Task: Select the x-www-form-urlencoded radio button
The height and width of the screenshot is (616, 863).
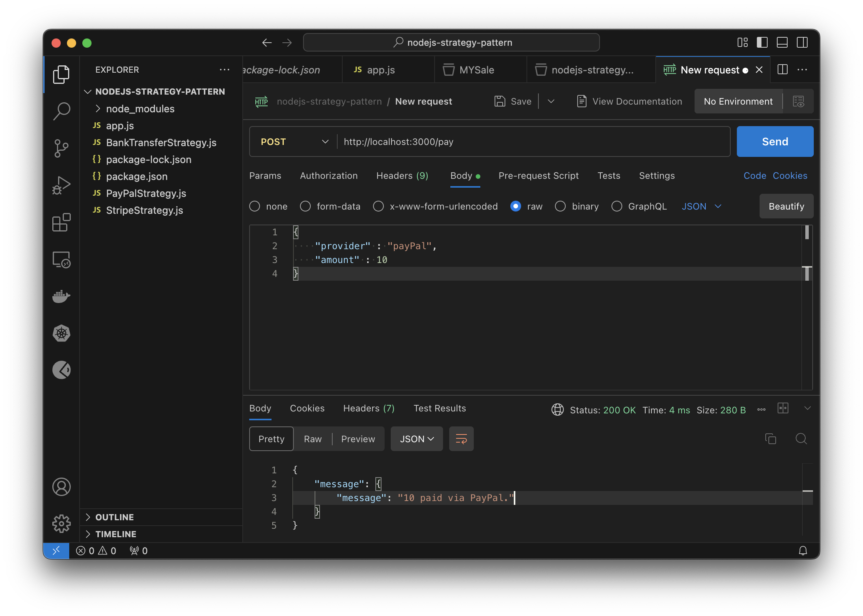Action: tap(378, 206)
